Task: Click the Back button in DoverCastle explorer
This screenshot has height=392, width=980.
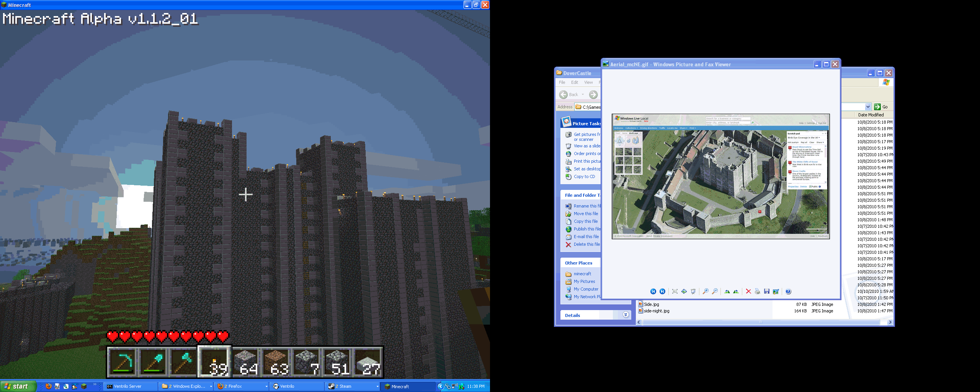Action: [569, 95]
